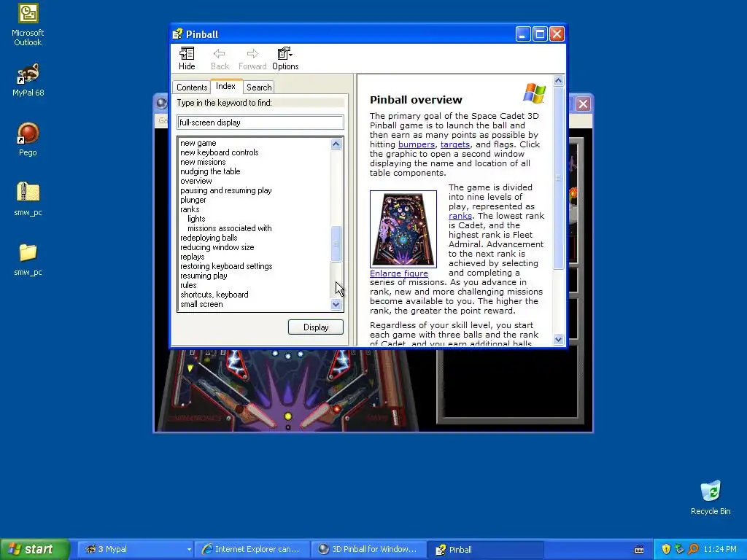Click the Pinball help taskbar button
Screen dimensions: 747x560
tap(485, 549)
